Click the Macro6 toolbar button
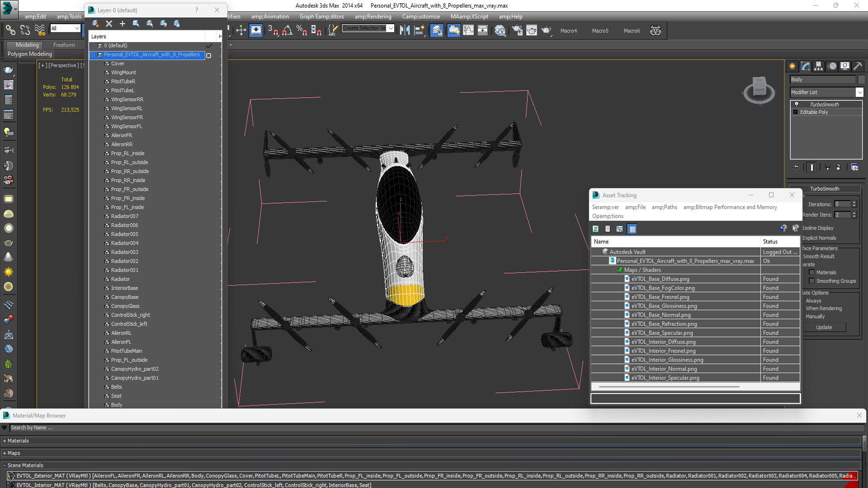 [632, 31]
